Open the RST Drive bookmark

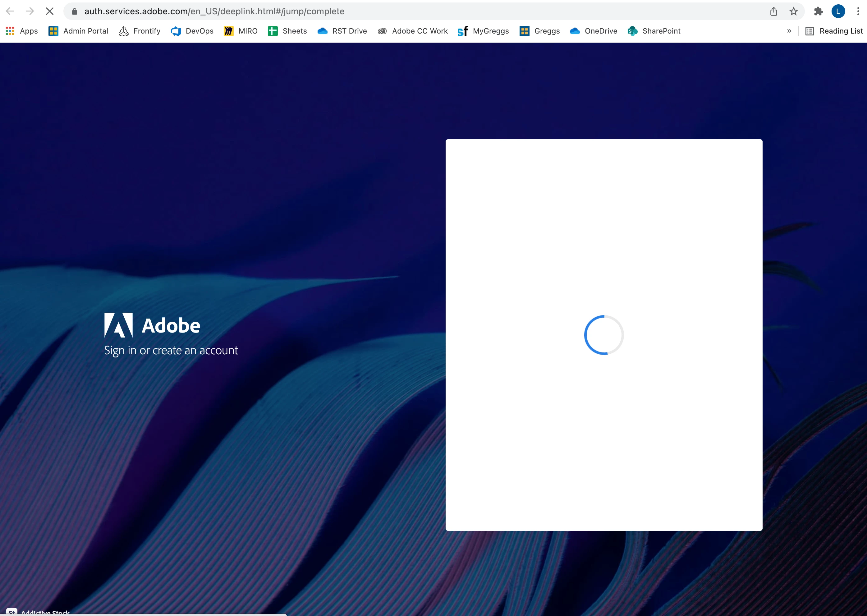pos(342,31)
